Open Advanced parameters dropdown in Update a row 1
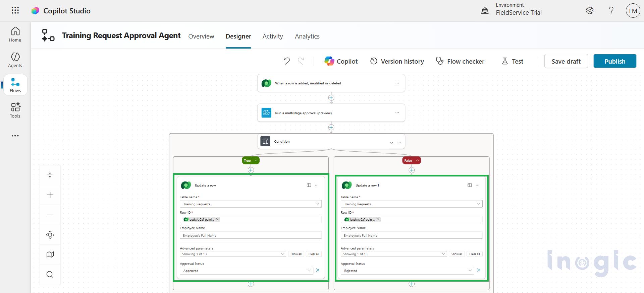The image size is (644, 293). [394, 254]
